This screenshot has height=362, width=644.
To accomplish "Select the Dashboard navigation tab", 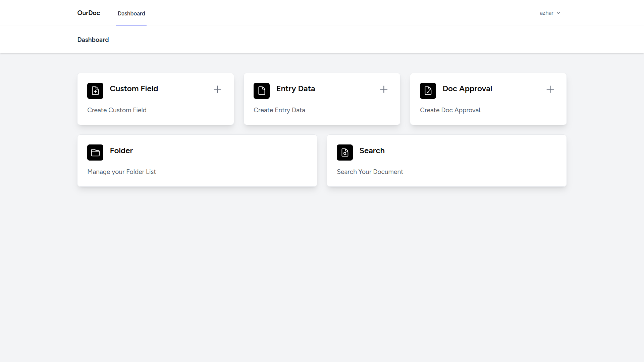I will pyautogui.click(x=131, y=13).
